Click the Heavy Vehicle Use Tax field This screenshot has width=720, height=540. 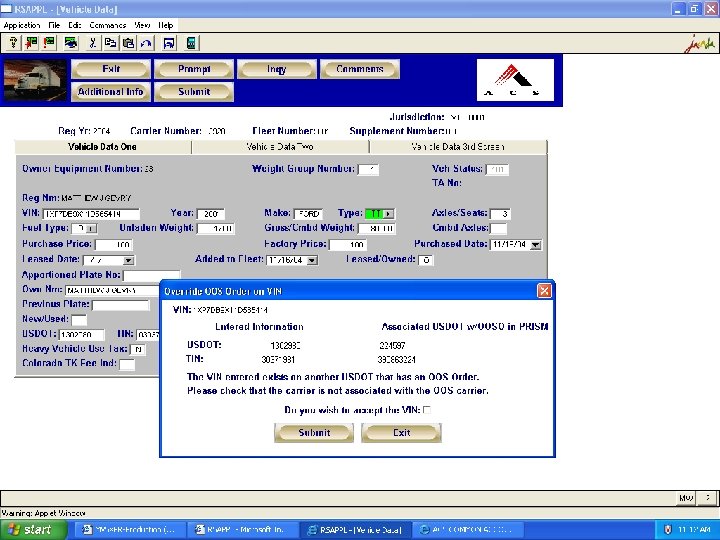138,350
